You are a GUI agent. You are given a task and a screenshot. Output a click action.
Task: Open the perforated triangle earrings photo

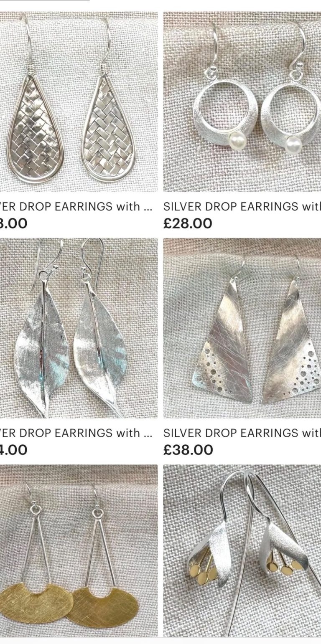coord(242,328)
